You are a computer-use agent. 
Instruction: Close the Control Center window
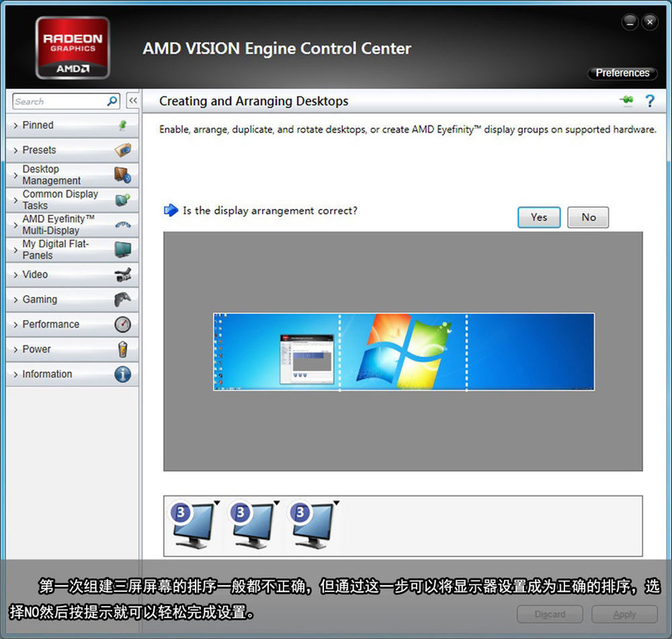click(650, 22)
